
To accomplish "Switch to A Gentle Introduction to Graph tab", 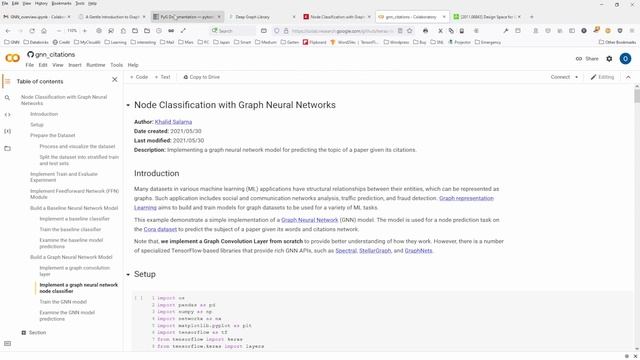I will [111, 17].
